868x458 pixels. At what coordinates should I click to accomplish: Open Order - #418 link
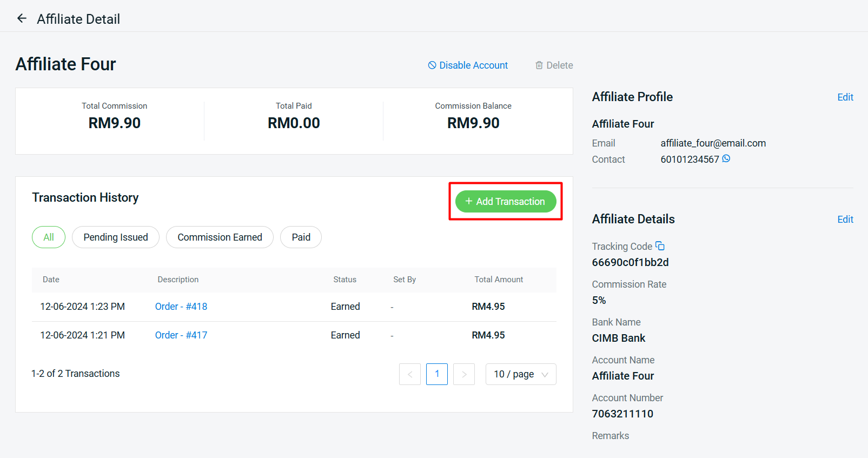click(181, 307)
